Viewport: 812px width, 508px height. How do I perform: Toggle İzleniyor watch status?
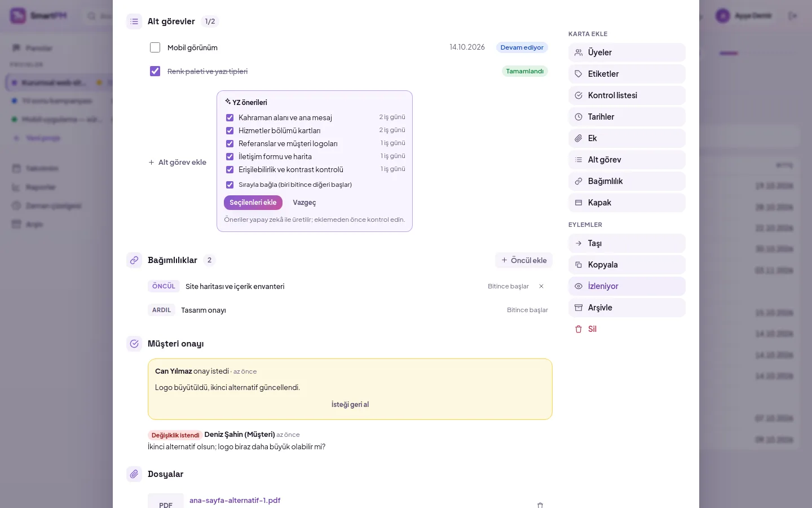[627, 286]
